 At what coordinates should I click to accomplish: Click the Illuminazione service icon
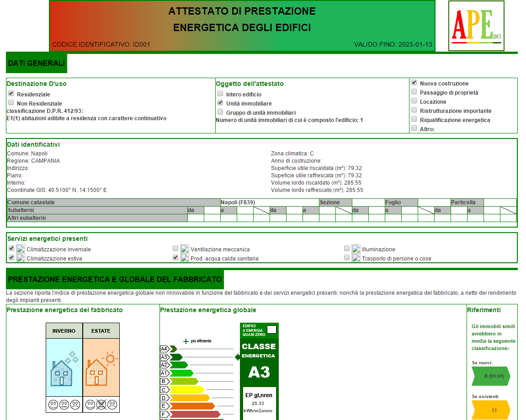click(x=356, y=249)
